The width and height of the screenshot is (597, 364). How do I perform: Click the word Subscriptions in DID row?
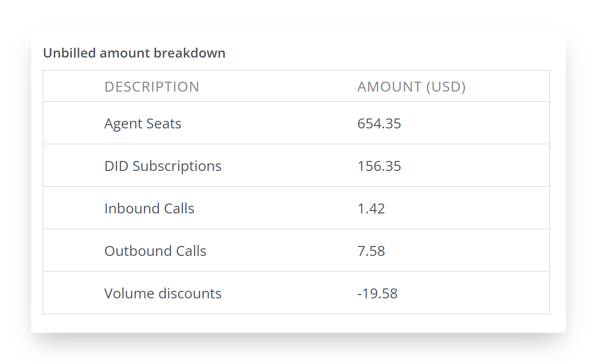click(177, 166)
